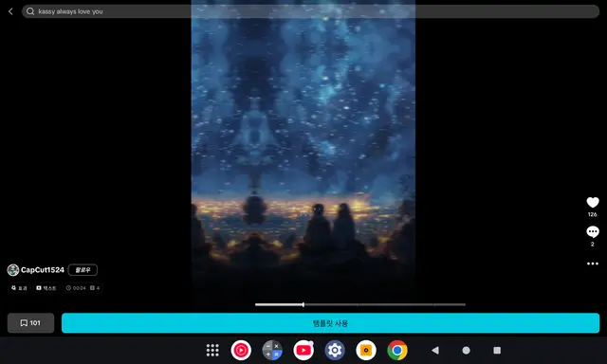
Task: Go back with the top-left arrow
Action: coord(10,11)
